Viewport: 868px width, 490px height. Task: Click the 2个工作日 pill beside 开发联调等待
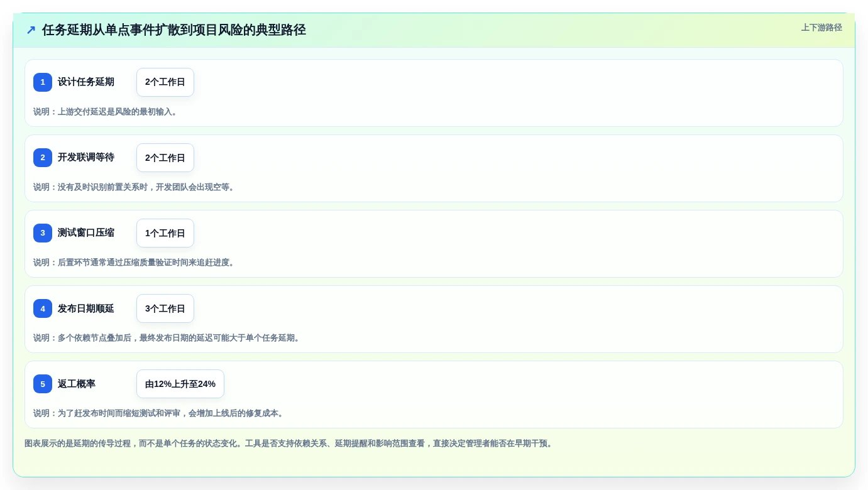(165, 158)
